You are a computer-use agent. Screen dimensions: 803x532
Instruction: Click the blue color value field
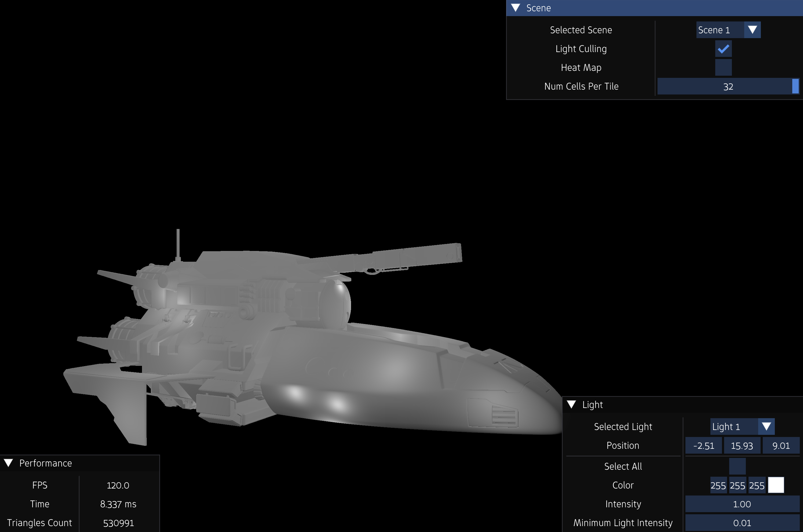coord(757,486)
